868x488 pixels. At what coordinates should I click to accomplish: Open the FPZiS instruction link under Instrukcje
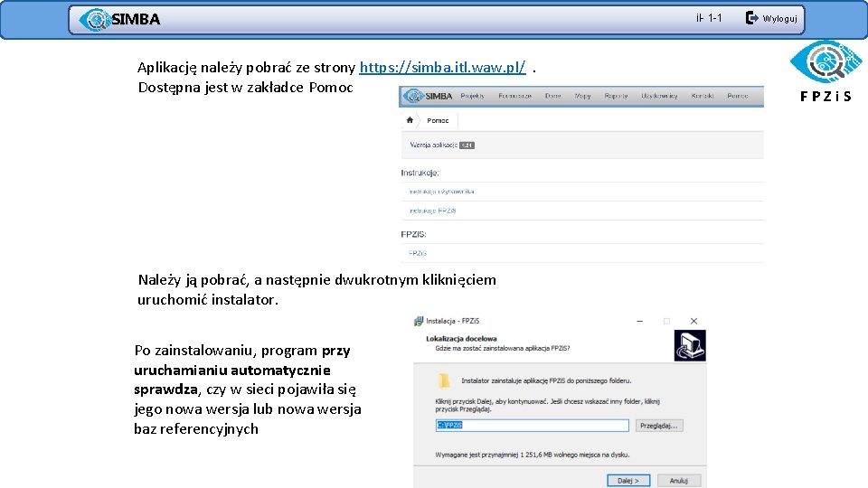(432, 211)
